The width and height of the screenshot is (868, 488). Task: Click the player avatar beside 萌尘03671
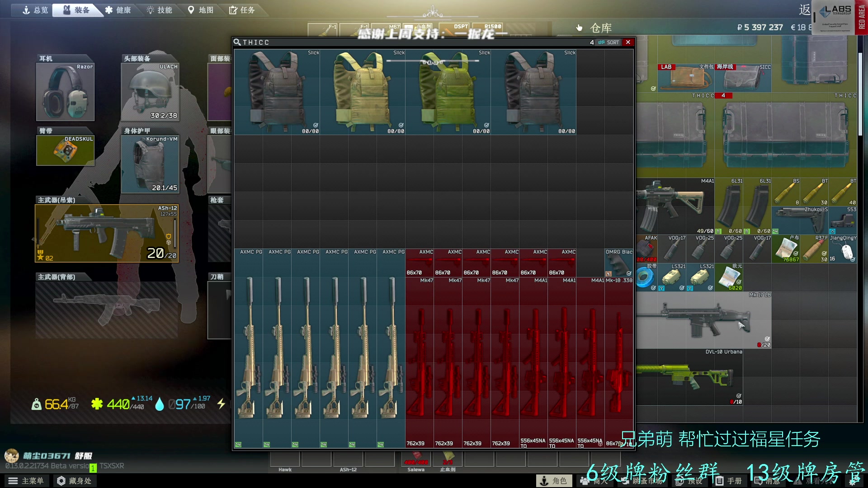point(11,455)
